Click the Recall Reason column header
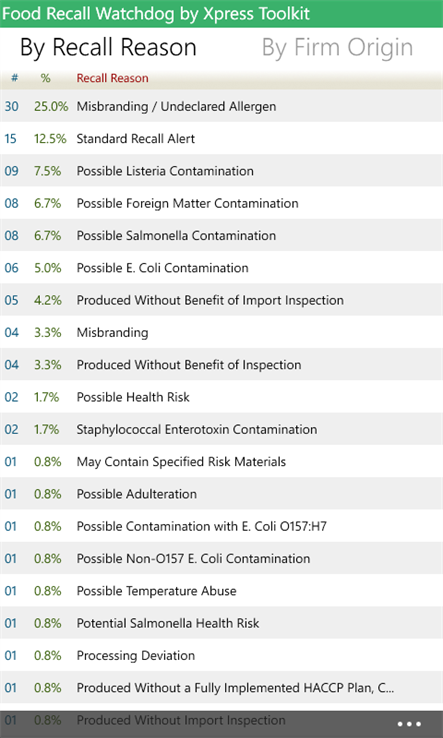443x738 pixels. point(113,78)
